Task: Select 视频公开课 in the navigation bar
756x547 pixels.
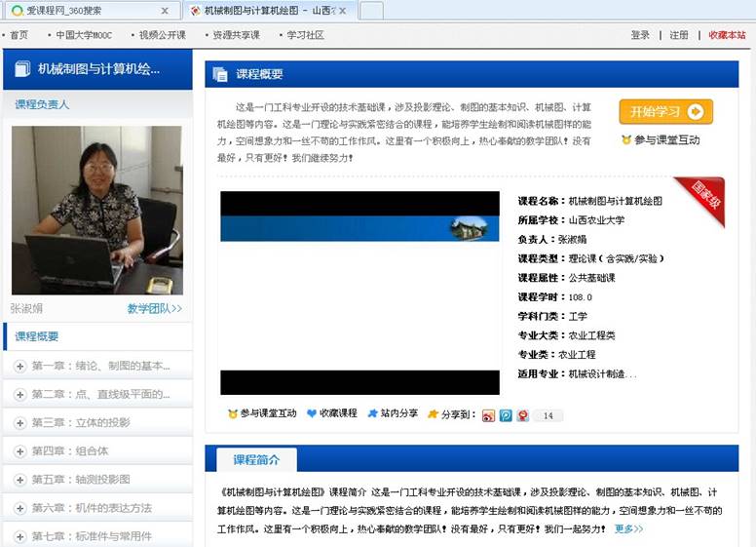Action: [x=161, y=35]
